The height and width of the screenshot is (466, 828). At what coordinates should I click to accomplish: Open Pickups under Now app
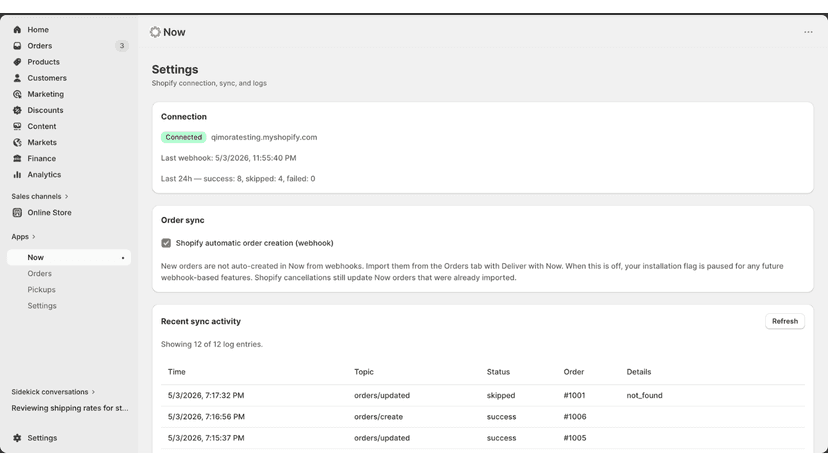point(41,290)
